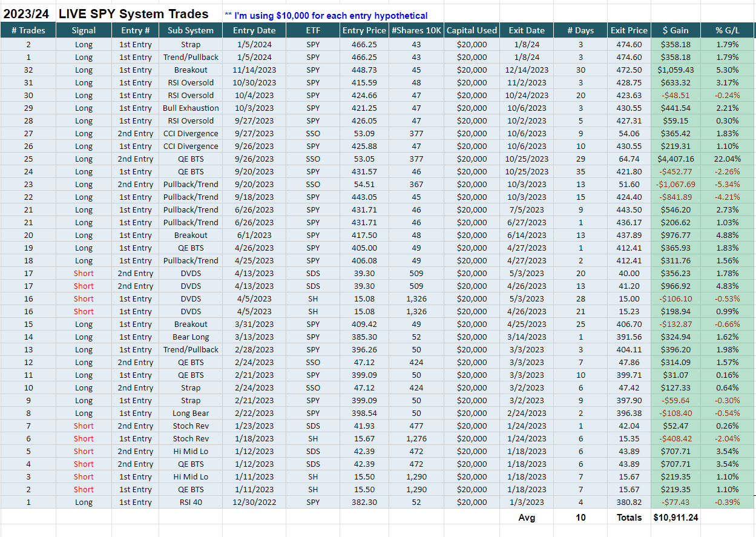
Task: Select the -$1,067.69 loss cell
Action: point(675,184)
